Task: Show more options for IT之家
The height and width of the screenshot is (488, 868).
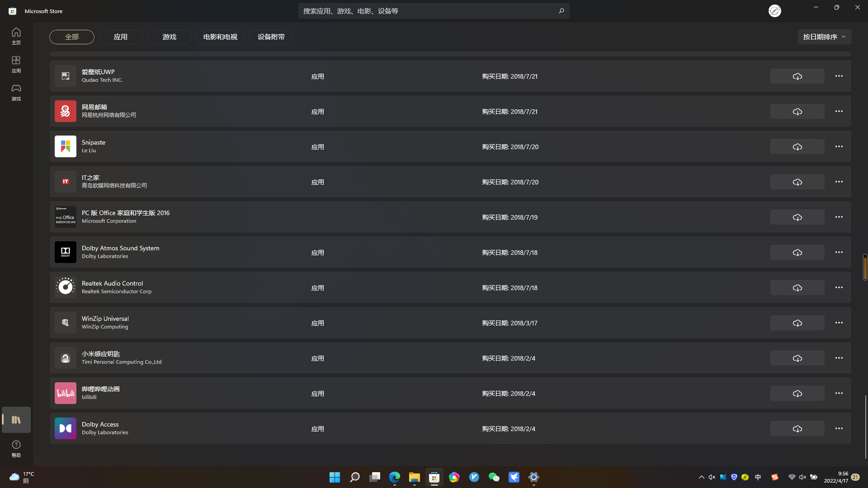Action: [x=839, y=182]
